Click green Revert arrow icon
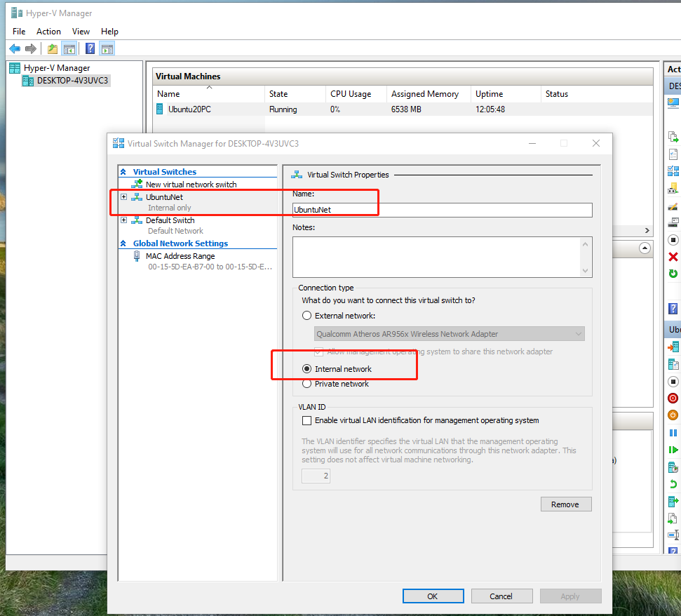 pyautogui.click(x=673, y=484)
